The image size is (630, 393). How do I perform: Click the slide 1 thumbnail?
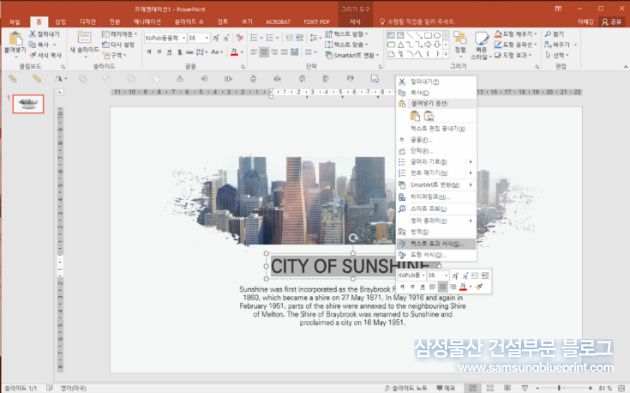point(28,104)
